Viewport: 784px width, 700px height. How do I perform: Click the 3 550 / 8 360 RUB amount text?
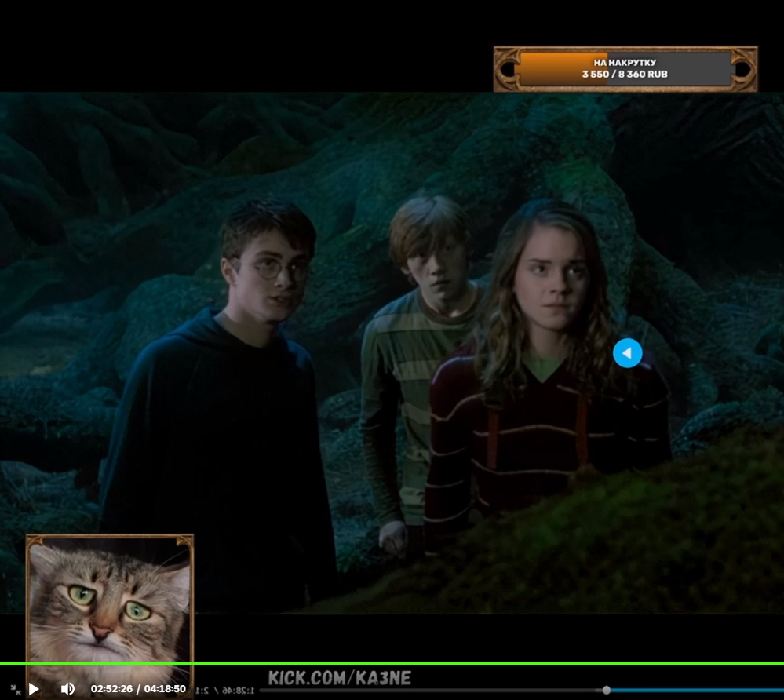coord(625,74)
